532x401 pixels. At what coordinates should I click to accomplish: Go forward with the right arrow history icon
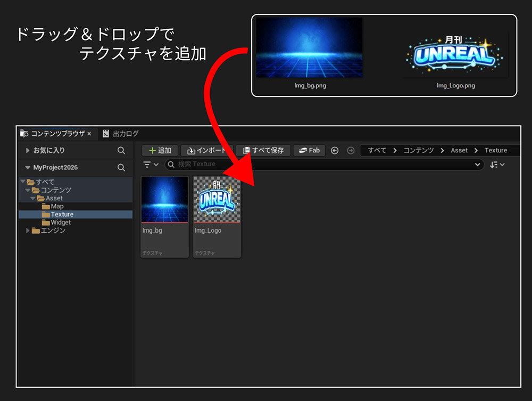click(x=351, y=151)
